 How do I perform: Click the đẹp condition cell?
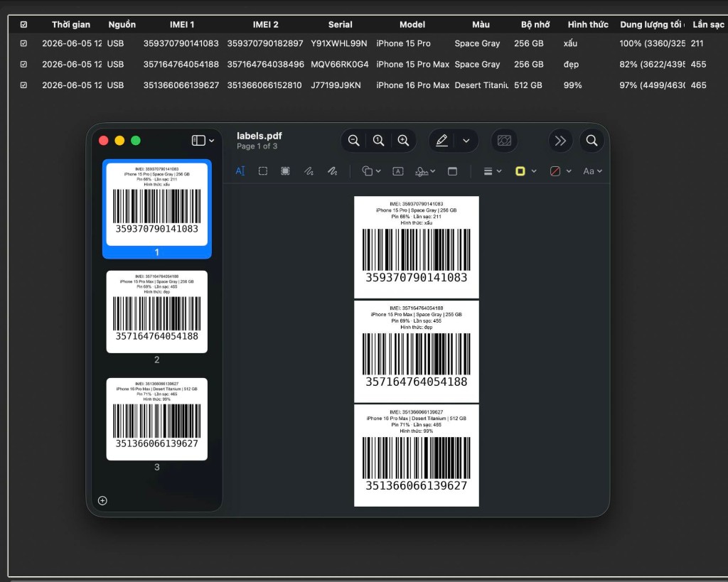[571, 64]
